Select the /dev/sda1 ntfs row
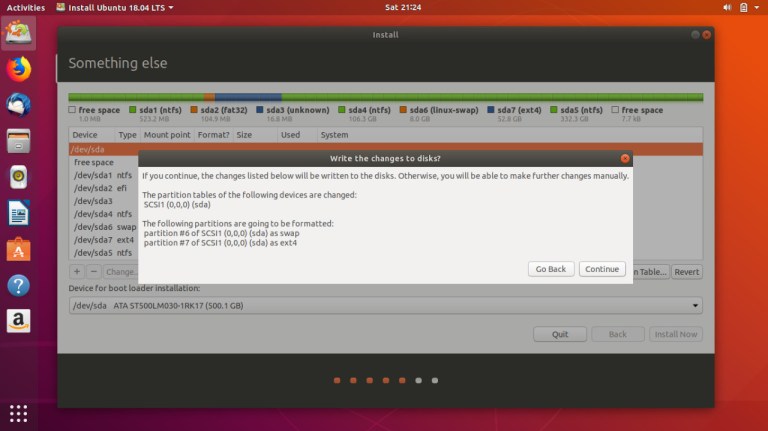Screen dimensions: 768x431 point(104,175)
